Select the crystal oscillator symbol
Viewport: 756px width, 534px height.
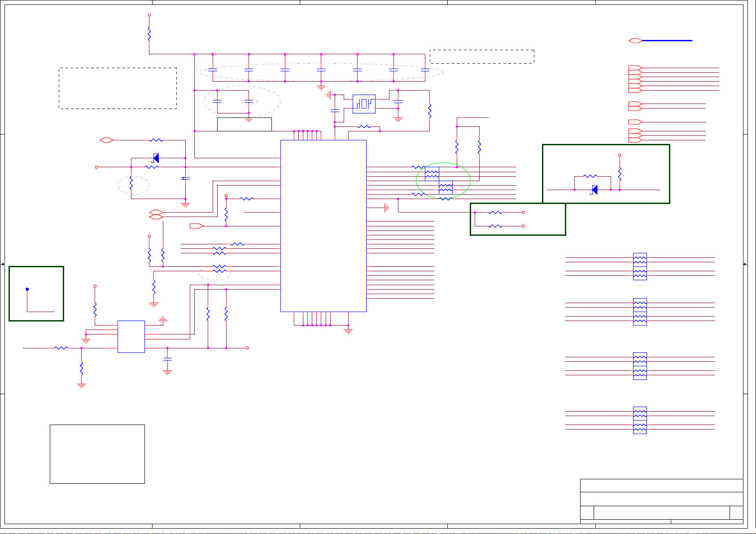(364, 104)
